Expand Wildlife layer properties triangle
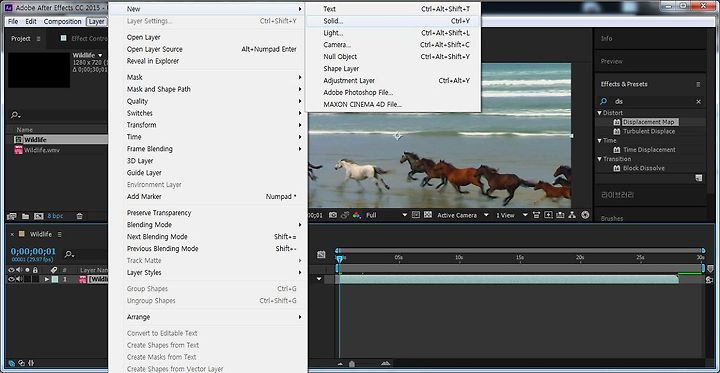This screenshot has width=720, height=373. click(46, 279)
